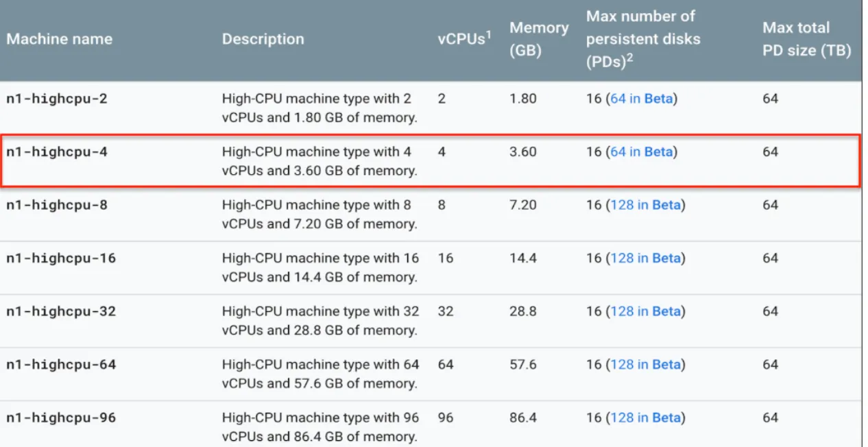Viewport: 868px width, 447px height.
Task: Follow the 128 in Beta link for n1-highcpu-16
Action: [x=644, y=258]
